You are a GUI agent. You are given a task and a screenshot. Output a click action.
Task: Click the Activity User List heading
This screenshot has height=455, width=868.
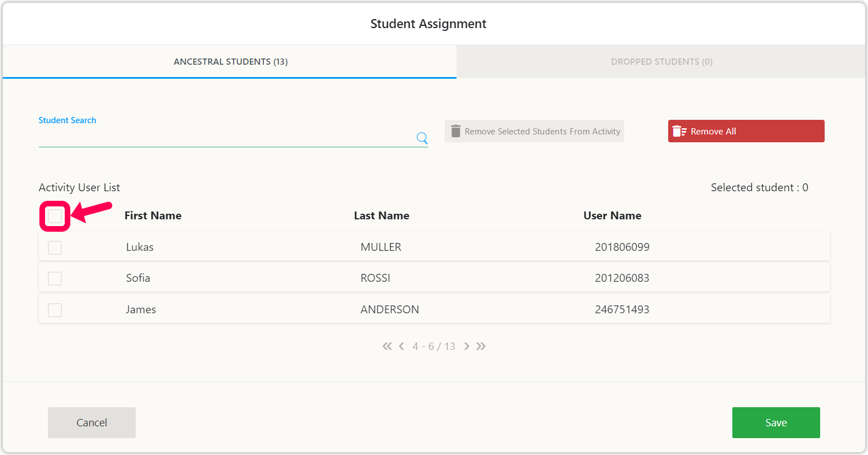click(x=79, y=187)
